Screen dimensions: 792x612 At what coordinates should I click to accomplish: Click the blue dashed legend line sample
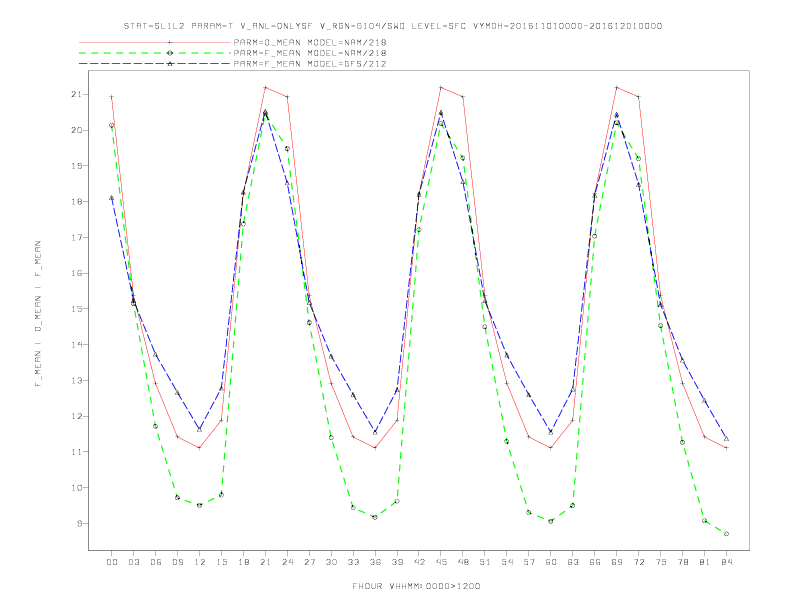point(155,64)
